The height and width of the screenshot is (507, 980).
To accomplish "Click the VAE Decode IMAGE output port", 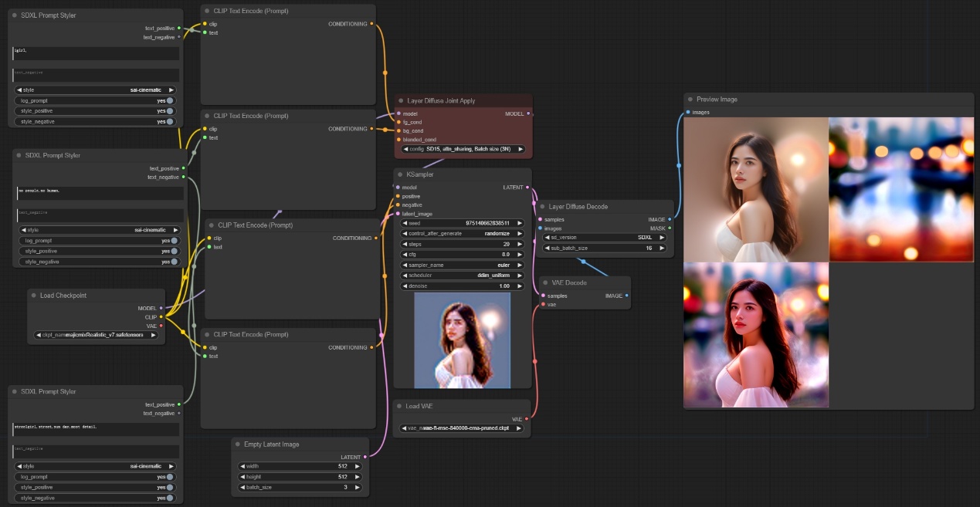I will click(626, 296).
